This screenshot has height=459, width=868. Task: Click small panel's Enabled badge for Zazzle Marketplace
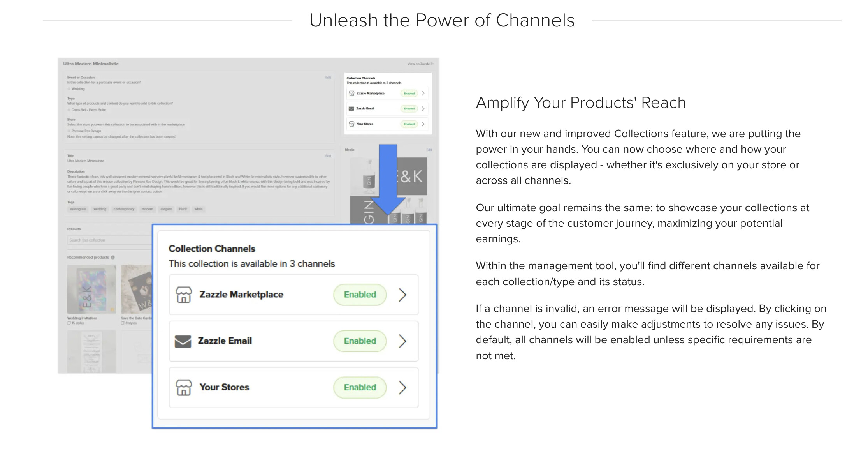pos(409,94)
